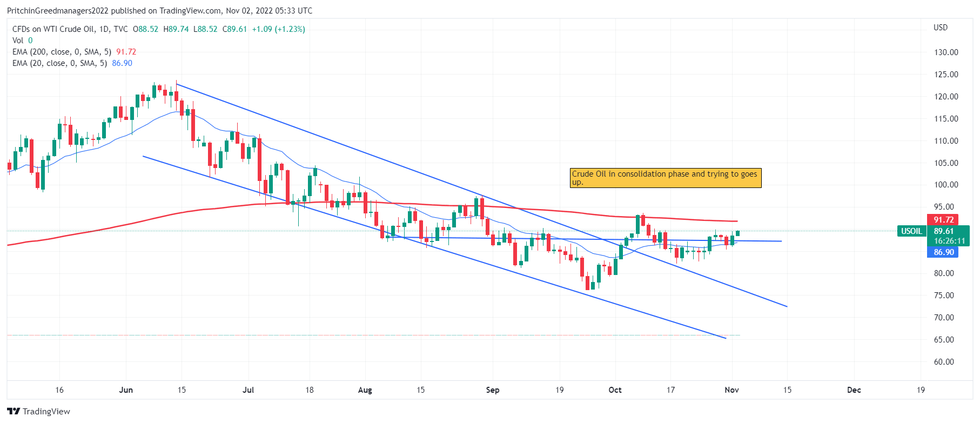Click the green 89.61 current price label
Image resolution: width=980 pixels, height=423 pixels.
pos(944,231)
